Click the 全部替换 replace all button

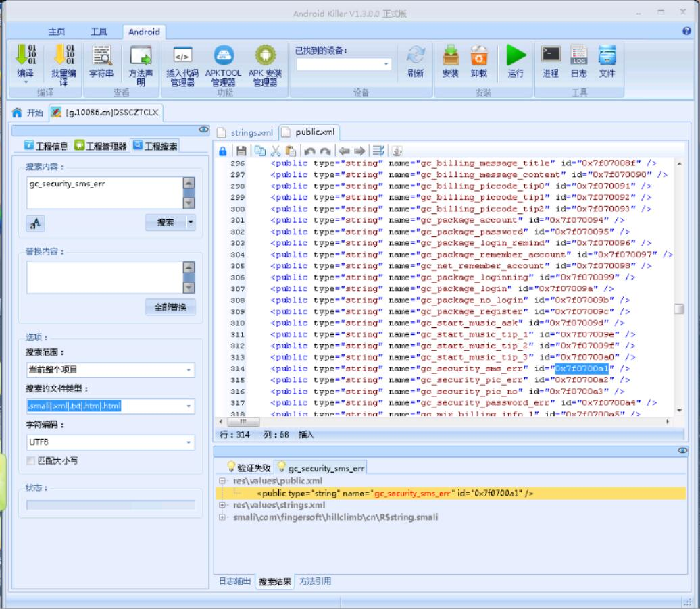170,307
